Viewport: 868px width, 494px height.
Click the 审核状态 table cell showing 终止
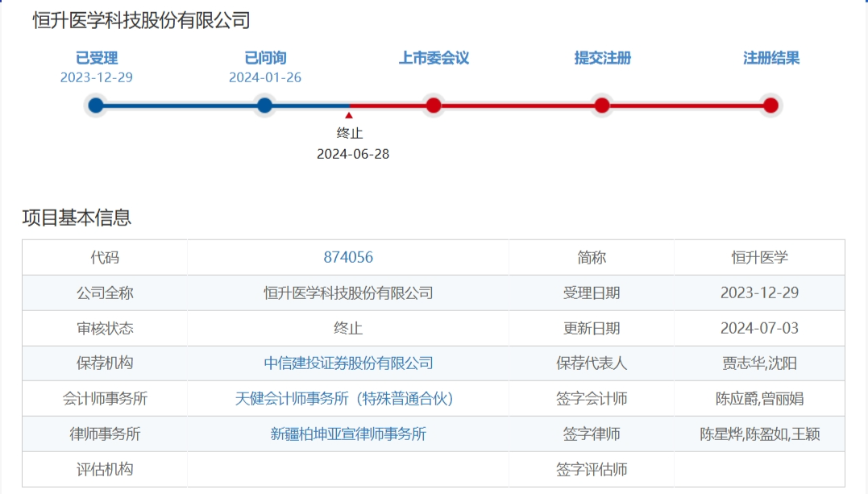[349, 328]
